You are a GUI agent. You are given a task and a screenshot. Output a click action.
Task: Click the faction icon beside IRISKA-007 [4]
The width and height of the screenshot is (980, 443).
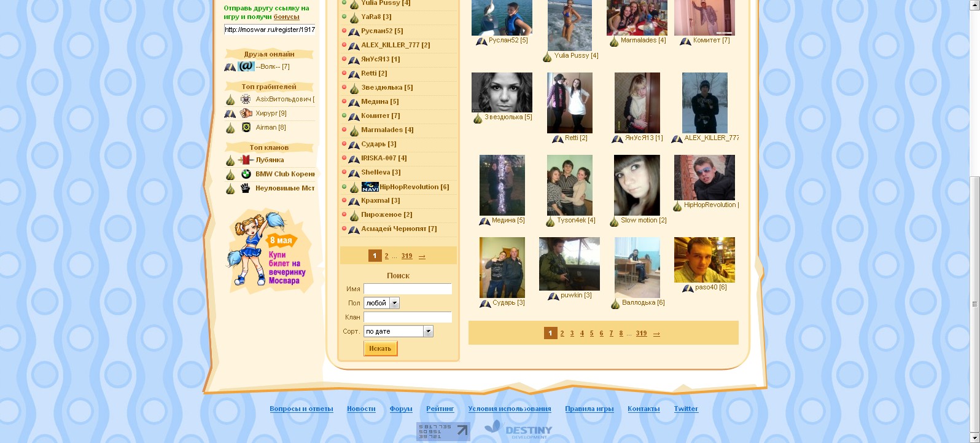354,159
